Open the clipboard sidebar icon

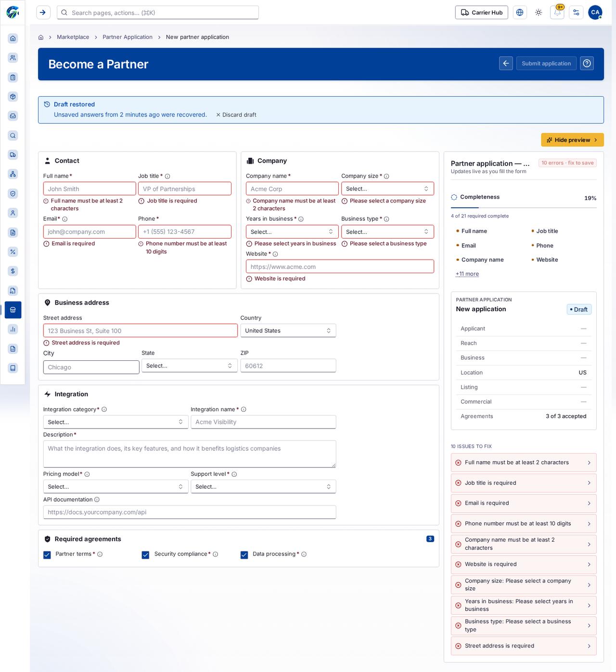coord(13,77)
